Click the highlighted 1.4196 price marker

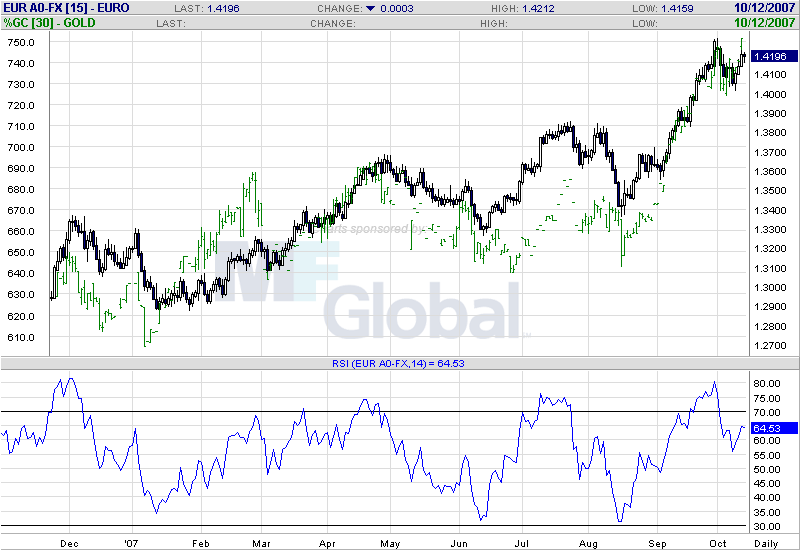click(773, 56)
